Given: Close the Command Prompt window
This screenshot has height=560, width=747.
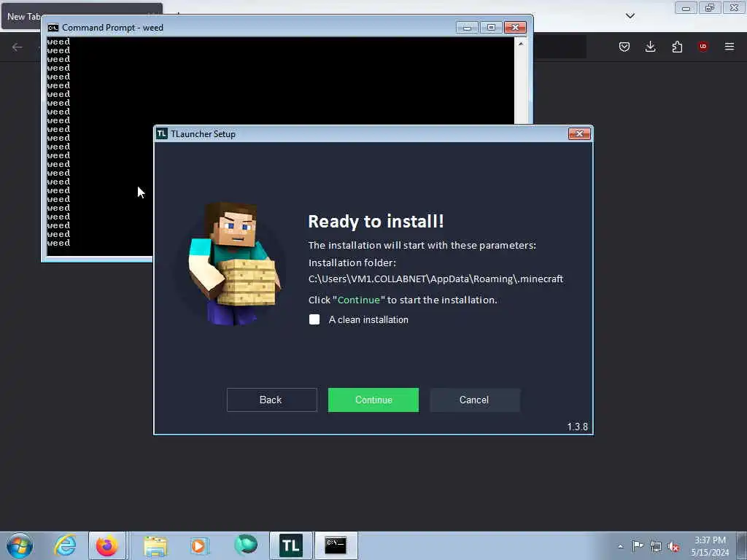Looking at the screenshot, I should (x=515, y=28).
